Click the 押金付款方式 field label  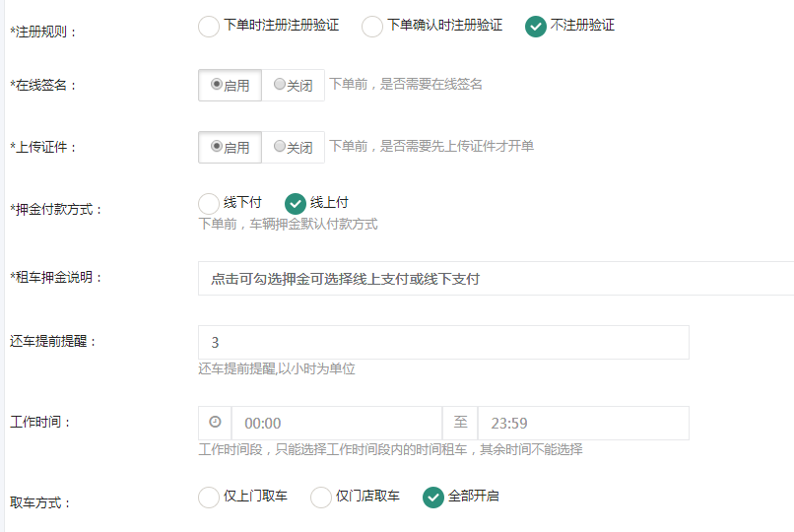click(56, 209)
